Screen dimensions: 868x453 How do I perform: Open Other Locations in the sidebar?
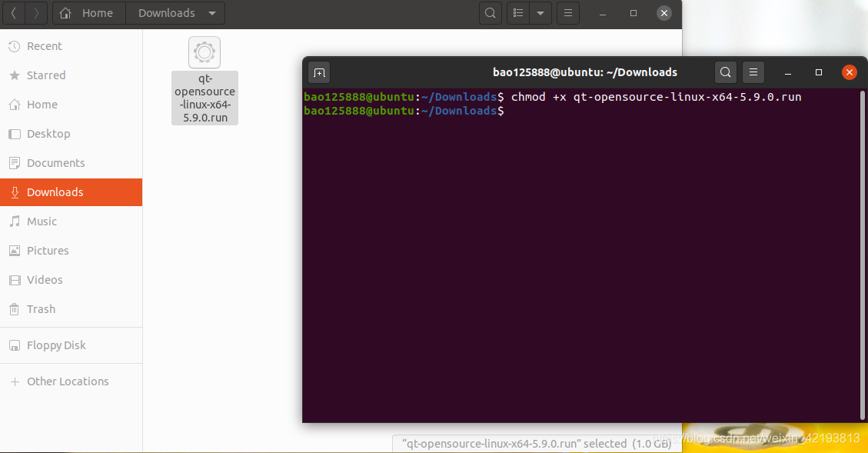tap(71, 381)
